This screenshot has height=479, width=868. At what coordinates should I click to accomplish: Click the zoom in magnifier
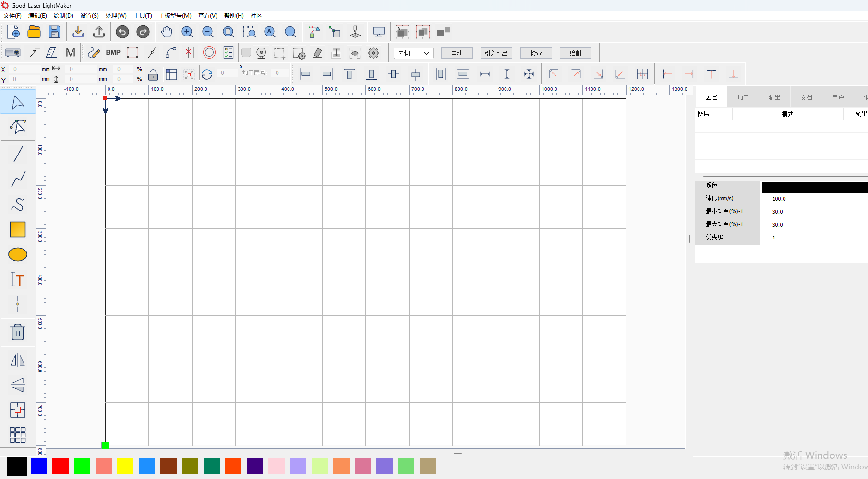point(187,32)
